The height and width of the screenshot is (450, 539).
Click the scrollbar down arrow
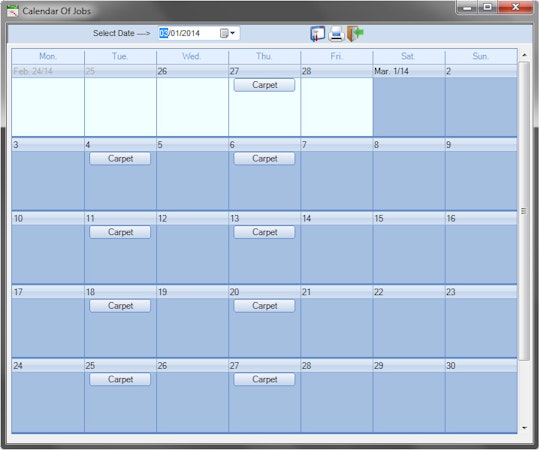pos(524,428)
